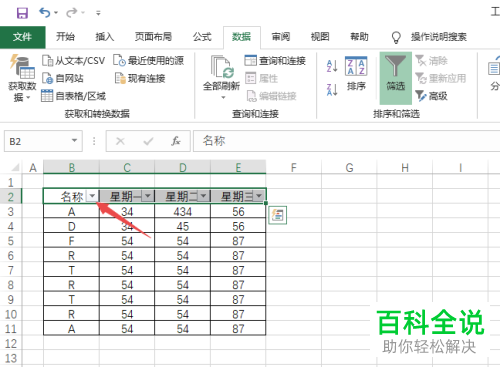Click the Undo arrow icon
Image resolution: width=500 pixels, height=367 pixels.
click(x=45, y=13)
